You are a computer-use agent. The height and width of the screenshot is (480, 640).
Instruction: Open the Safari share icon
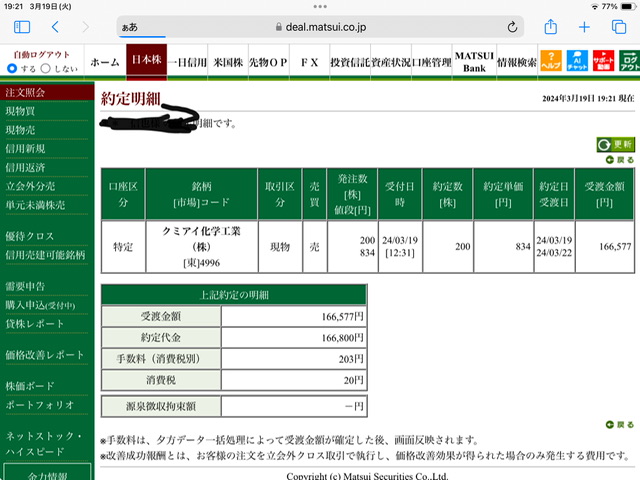click(x=551, y=27)
